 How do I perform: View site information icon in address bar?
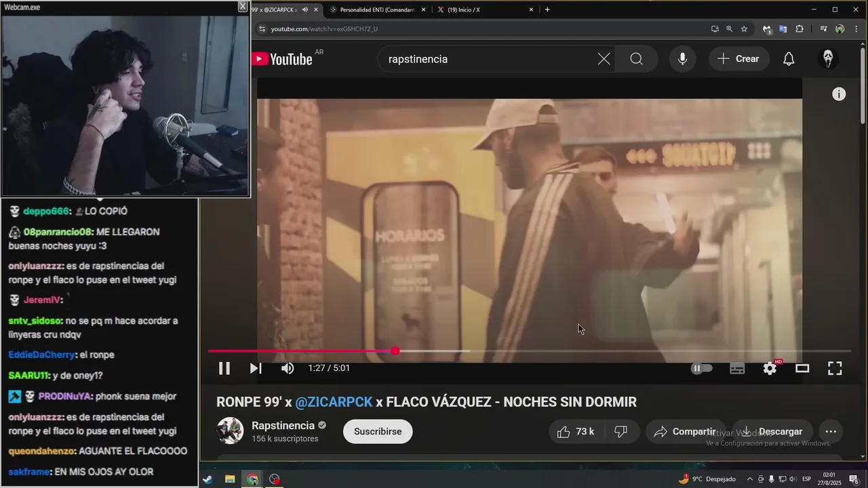[x=262, y=29]
